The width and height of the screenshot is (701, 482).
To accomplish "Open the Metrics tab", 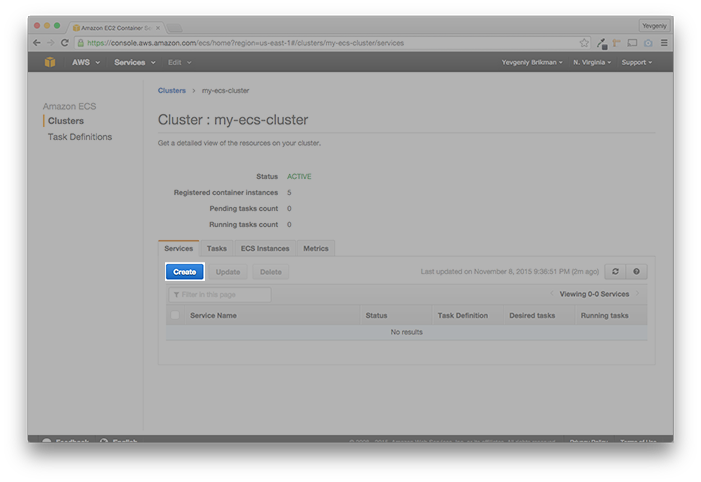I will (315, 248).
